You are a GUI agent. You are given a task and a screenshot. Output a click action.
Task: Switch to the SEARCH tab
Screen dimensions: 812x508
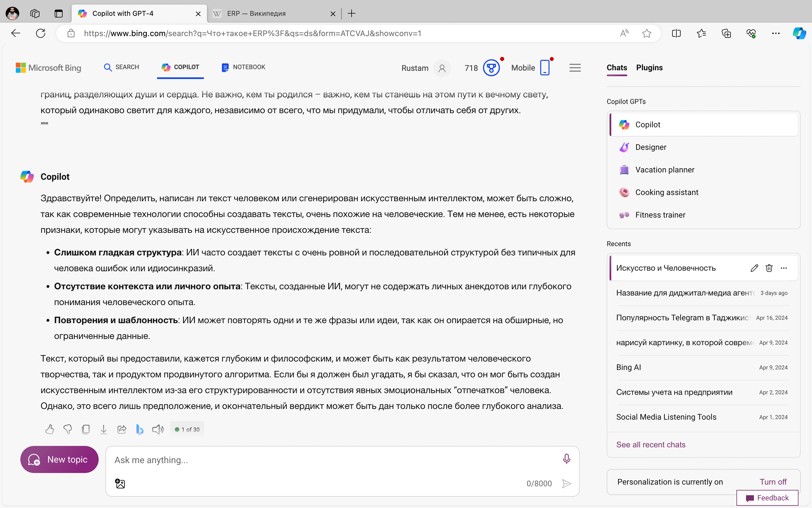pos(121,67)
